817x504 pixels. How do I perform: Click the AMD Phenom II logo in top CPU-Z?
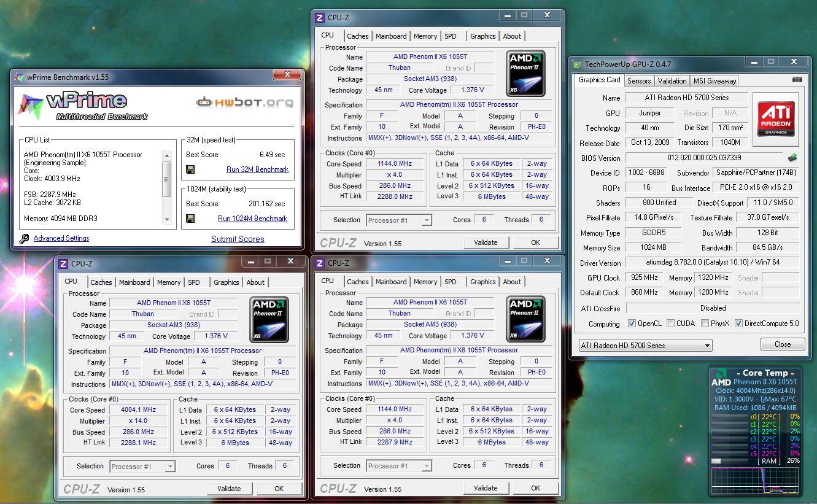526,73
